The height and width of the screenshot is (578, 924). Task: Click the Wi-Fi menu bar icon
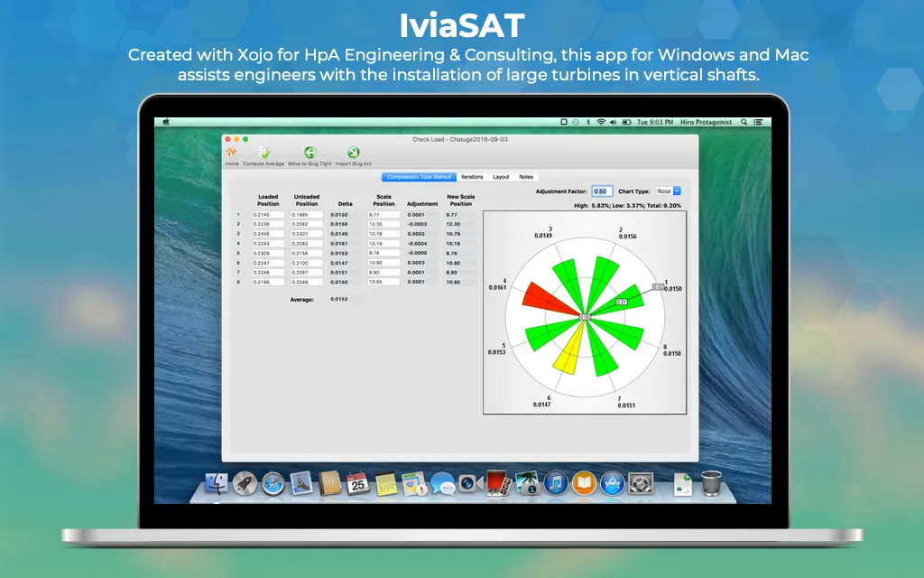click(x=600, y=122)
